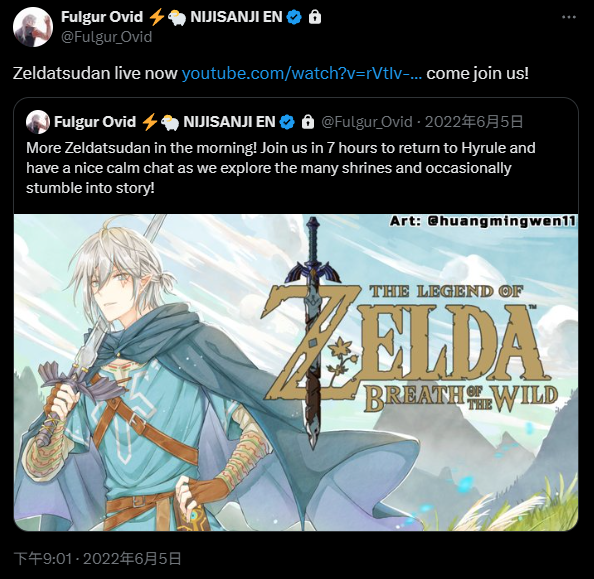This screenshot has width=594, height=579.
Task: Open quoted tweet's @Fulgur_Ovid handle
Action: (367, 122)
